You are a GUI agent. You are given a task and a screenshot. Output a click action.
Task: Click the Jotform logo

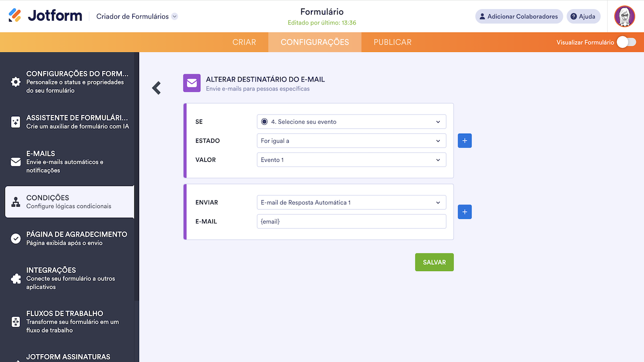45,16
